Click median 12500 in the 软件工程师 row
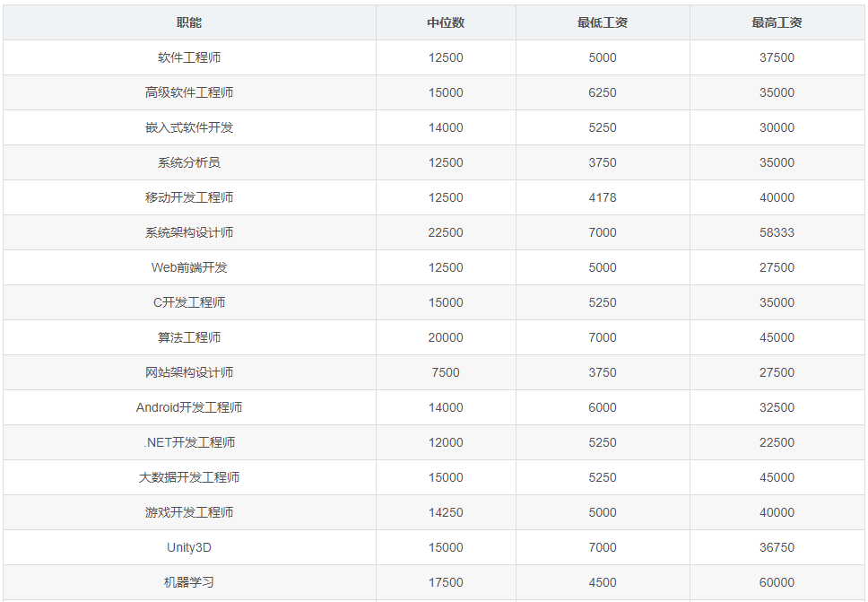The width and height of the screenshot is (868, 602). 446,57
